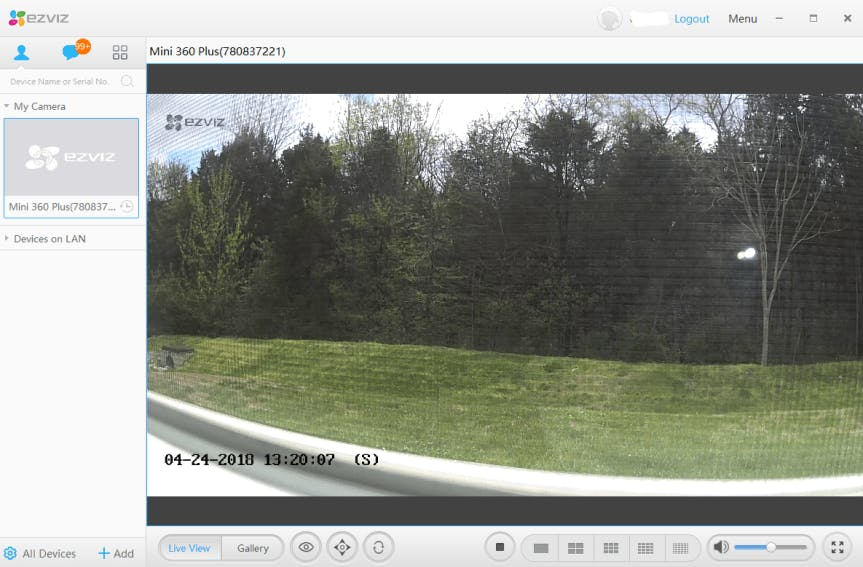Click the Logout link
The width and height of the screenshot is (863, 567).
[691, 19]
